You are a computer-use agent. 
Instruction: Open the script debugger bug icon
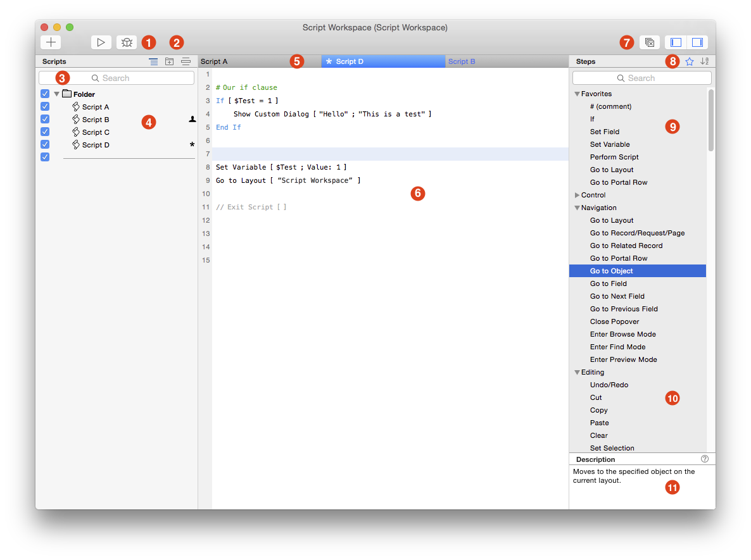127,42
